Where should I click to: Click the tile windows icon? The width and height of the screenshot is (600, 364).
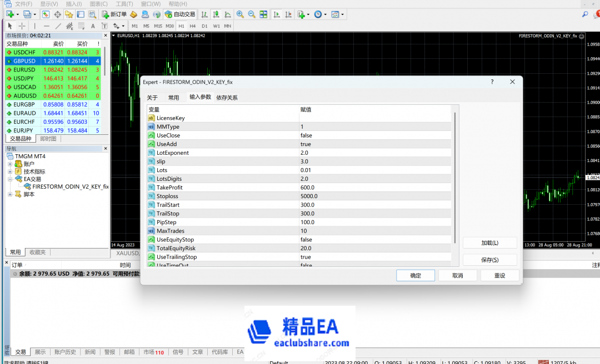pyautogui.click(x=263, y=14)
